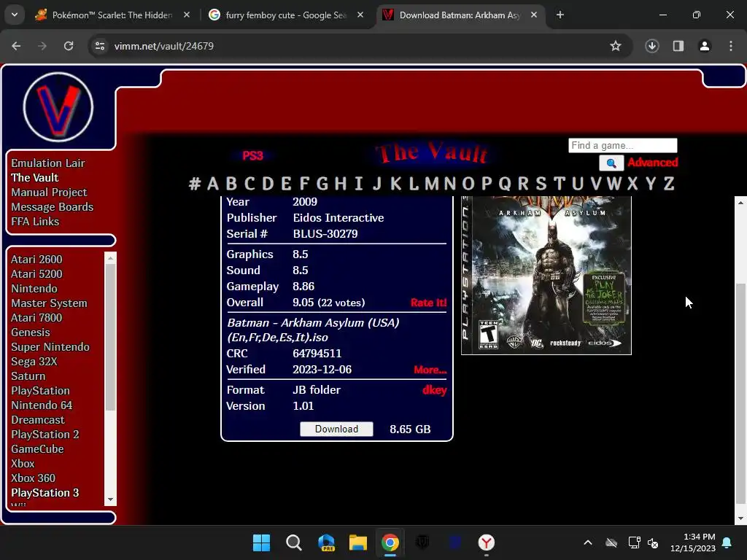This screenshot has width=747, height=560.
Task: Browse games starting with letter Z
Action: coord(669,183)
